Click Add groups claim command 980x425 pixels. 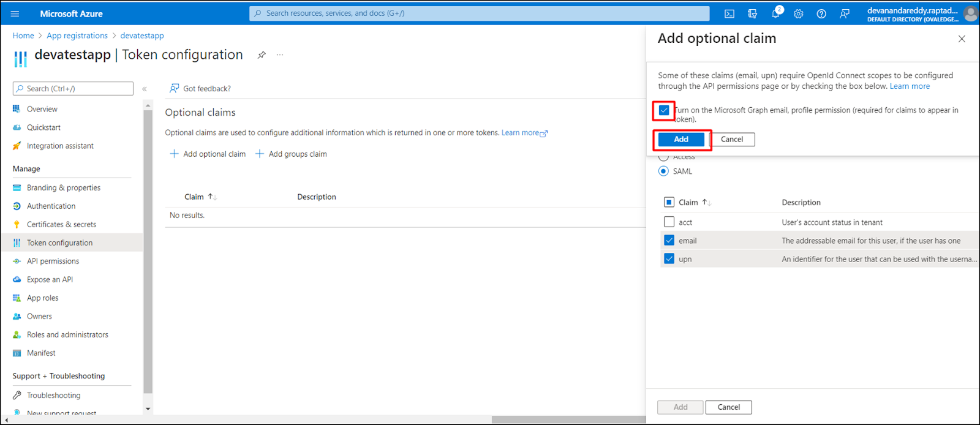point(291,154)
